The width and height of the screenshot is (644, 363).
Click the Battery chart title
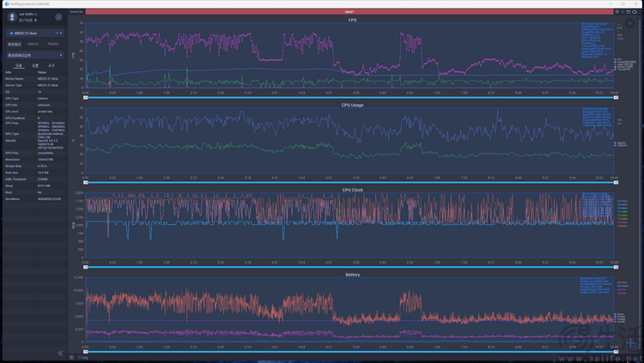pyautogui.click(x=352, y=275)
